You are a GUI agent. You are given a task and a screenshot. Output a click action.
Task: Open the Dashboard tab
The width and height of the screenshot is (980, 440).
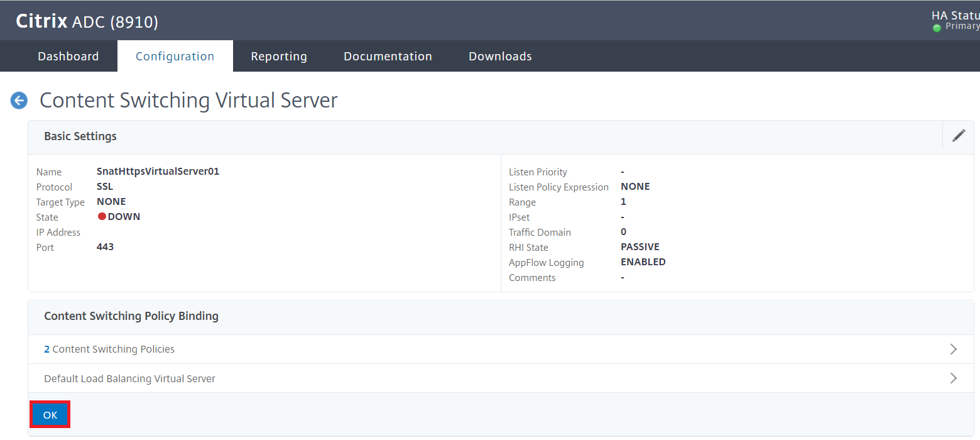(x=68, y=56)
